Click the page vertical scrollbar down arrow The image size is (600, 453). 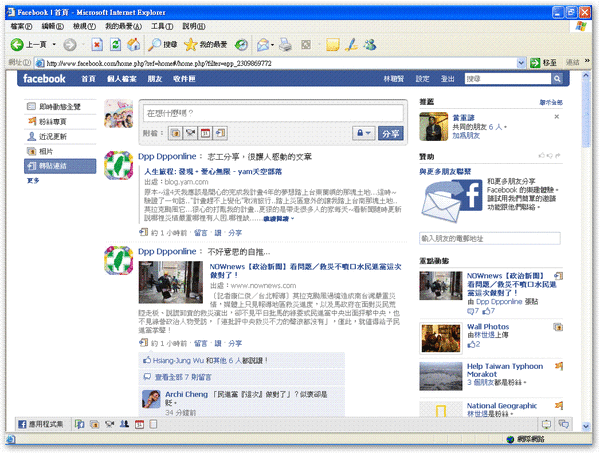click(586, 426)
